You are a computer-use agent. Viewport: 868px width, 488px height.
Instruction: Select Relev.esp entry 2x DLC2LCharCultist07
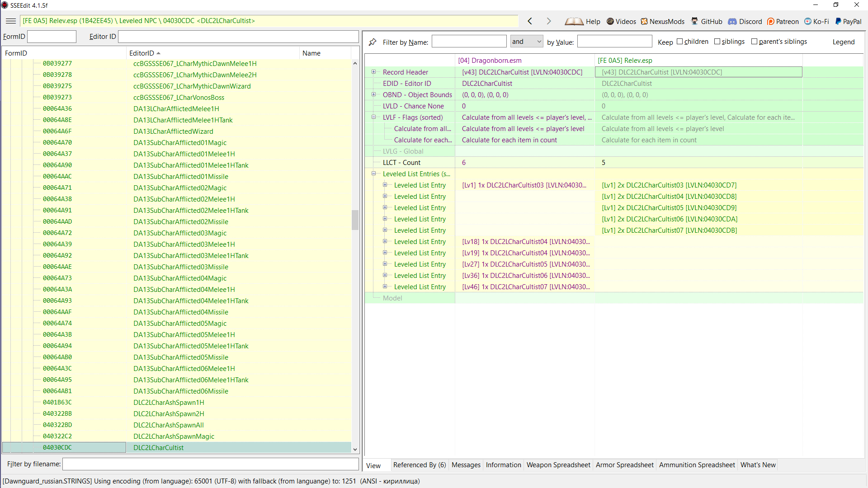[x=669, y=230]
